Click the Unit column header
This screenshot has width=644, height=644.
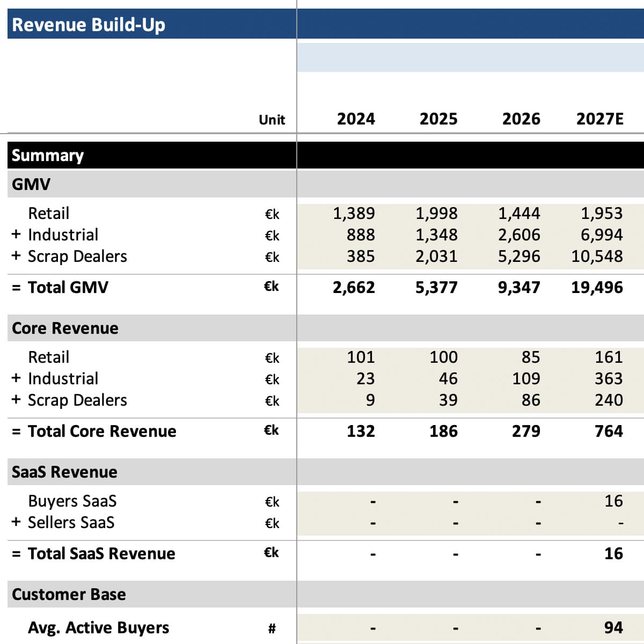(x=272, y=120)
